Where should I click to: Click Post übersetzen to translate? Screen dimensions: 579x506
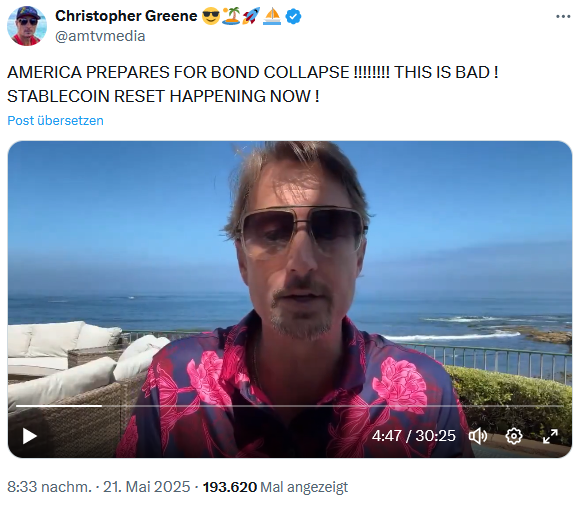point(55,120)
